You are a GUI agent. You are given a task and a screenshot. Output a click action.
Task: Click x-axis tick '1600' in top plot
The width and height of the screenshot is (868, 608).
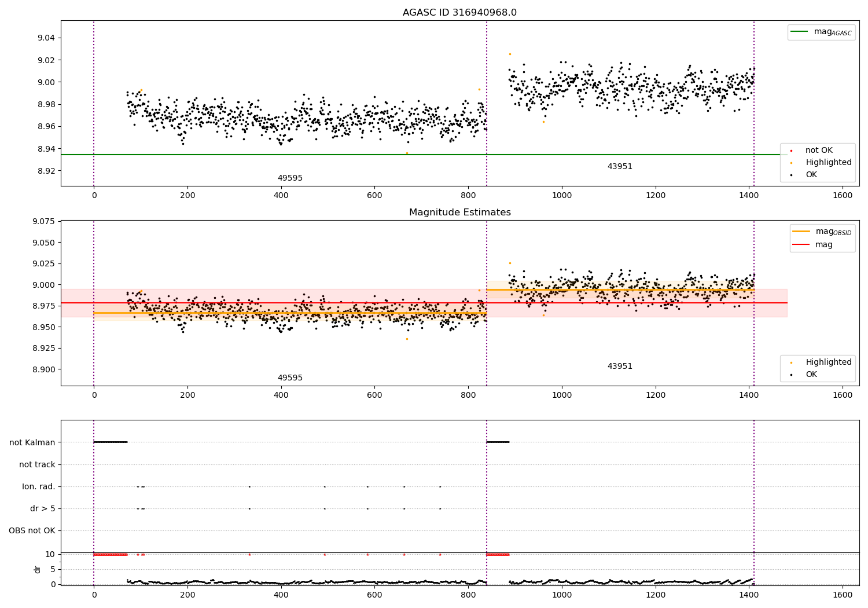pos(843,195)
